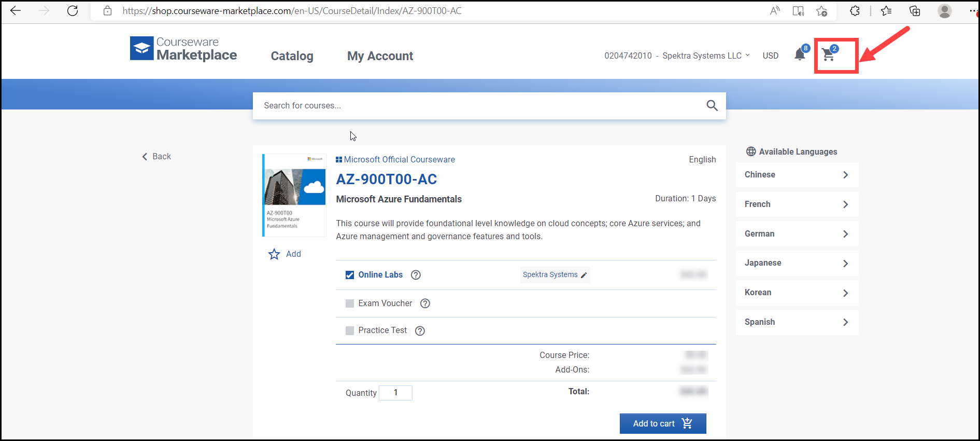Click the browser profile avatar
This screenshot has width=980, height=441.
945,11
